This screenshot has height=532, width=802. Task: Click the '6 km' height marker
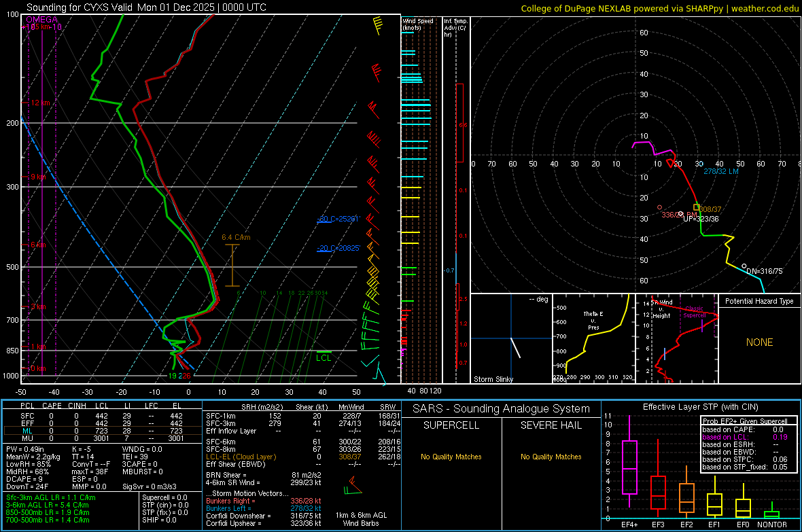tap(38, 245)
